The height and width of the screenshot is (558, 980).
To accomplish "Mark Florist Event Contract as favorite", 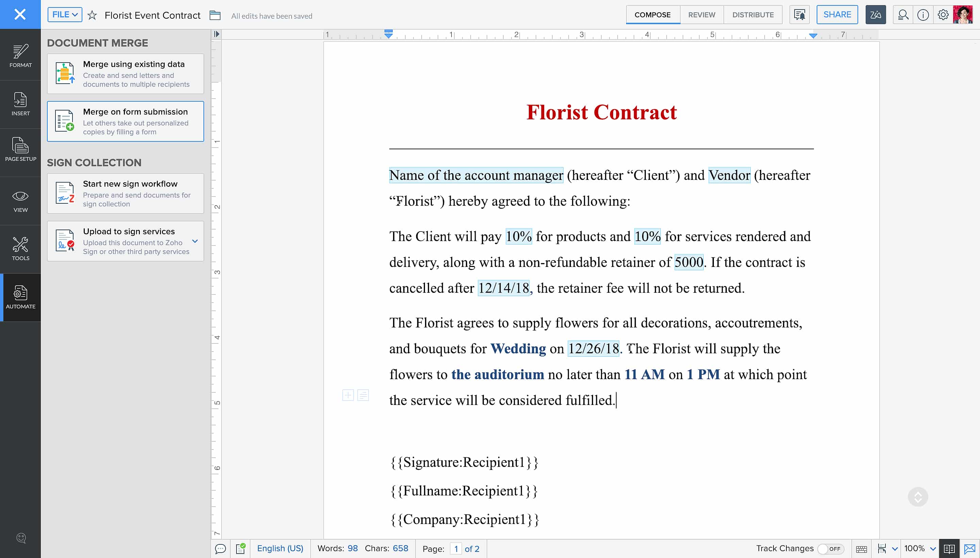I will pos(92,15).
